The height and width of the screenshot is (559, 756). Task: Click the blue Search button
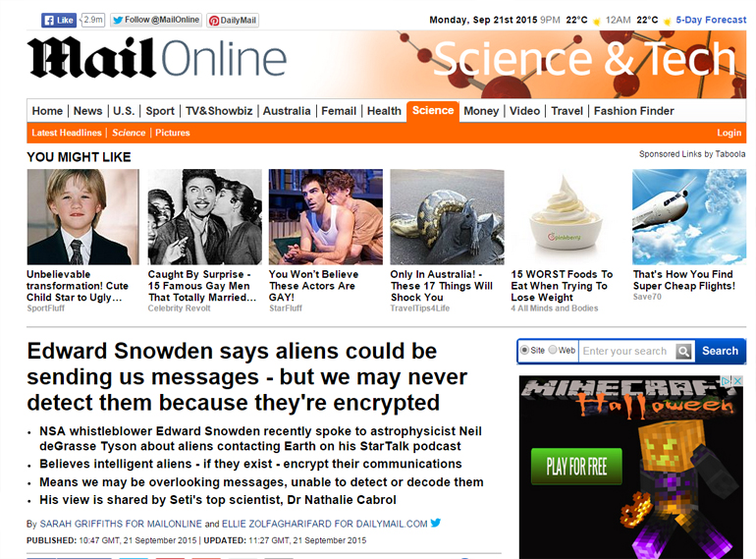(720, 351)
